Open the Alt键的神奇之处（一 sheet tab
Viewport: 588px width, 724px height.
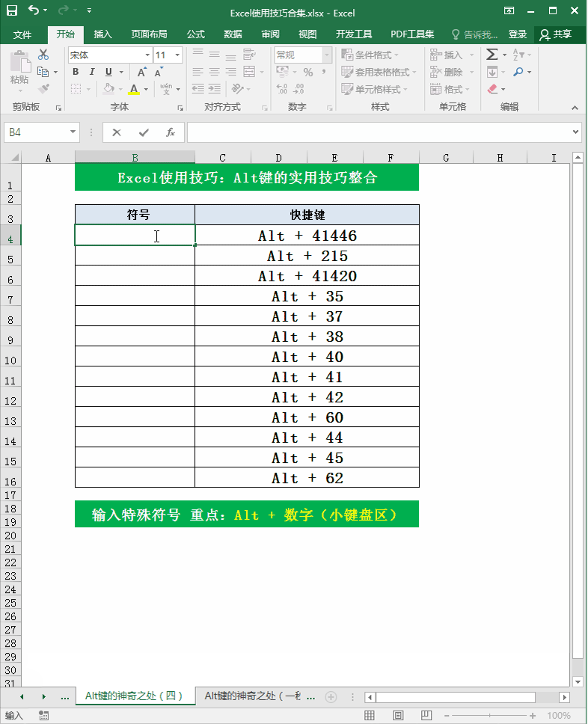(252, 696)
